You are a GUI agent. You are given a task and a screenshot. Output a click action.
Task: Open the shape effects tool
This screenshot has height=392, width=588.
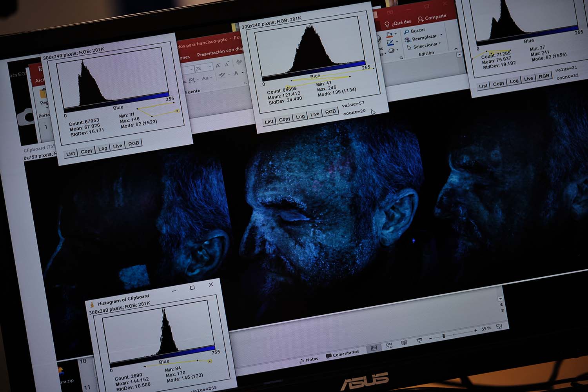[x=391, y=51]
